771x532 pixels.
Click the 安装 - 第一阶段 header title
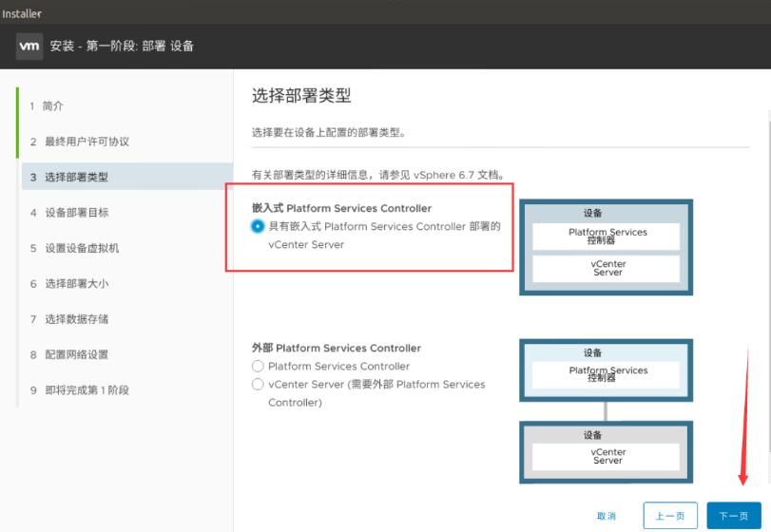click(x=122, y=47)
